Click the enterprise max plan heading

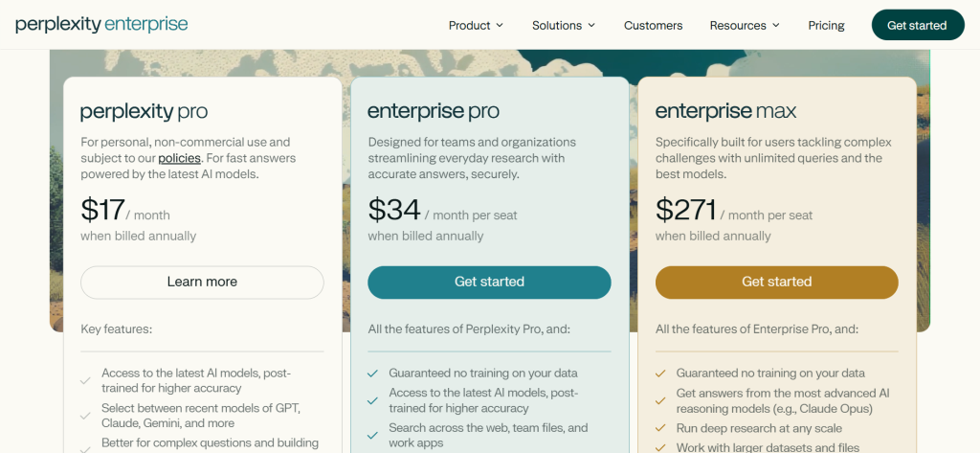(x=725, y=111)
